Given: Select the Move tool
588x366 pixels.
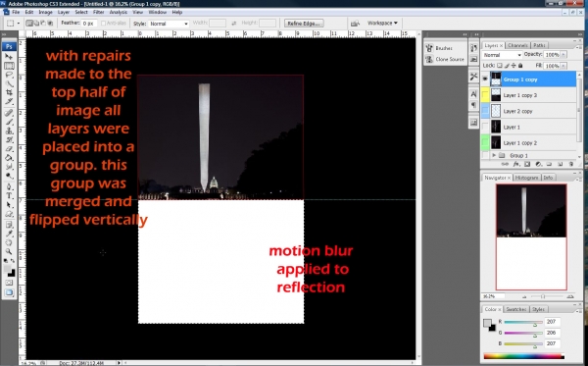Looking at the screenshot, I should (x=9, y=57).
